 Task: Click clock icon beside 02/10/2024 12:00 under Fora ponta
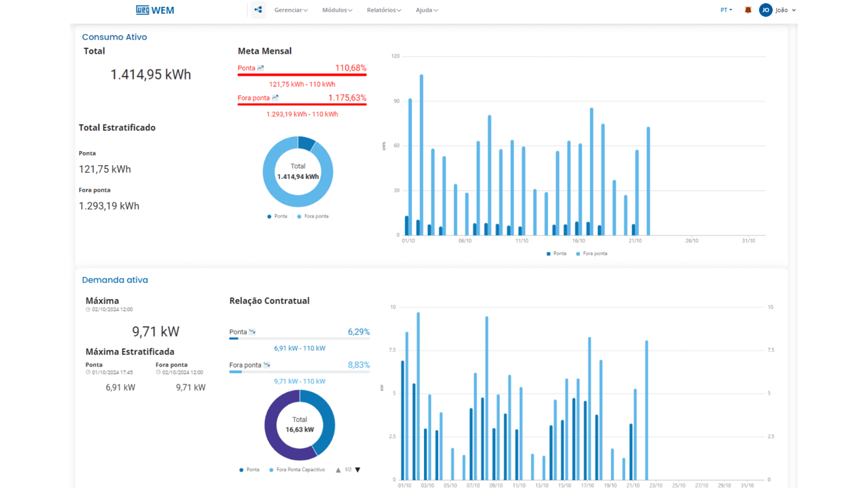pos(158,372)
